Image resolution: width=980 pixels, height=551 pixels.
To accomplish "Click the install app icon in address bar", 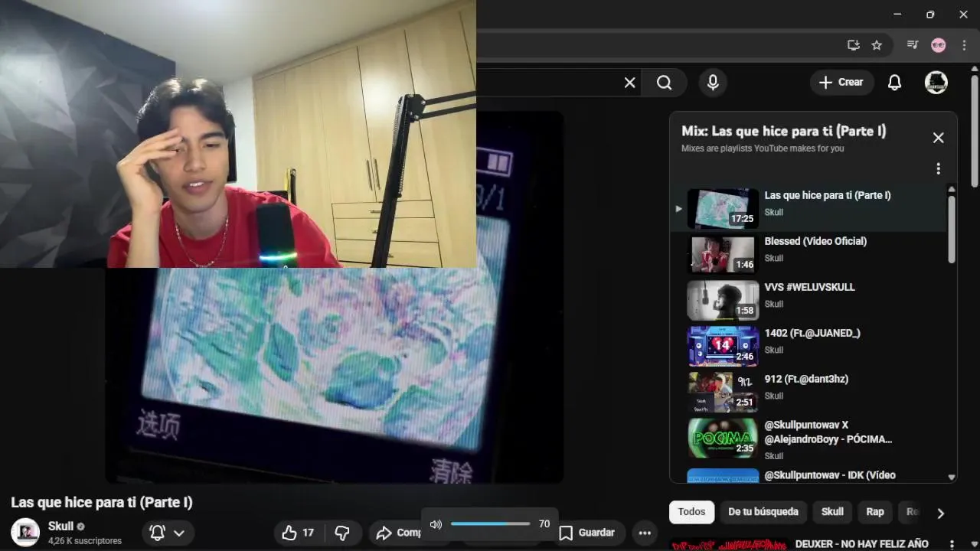I will [x=853, y=45].
